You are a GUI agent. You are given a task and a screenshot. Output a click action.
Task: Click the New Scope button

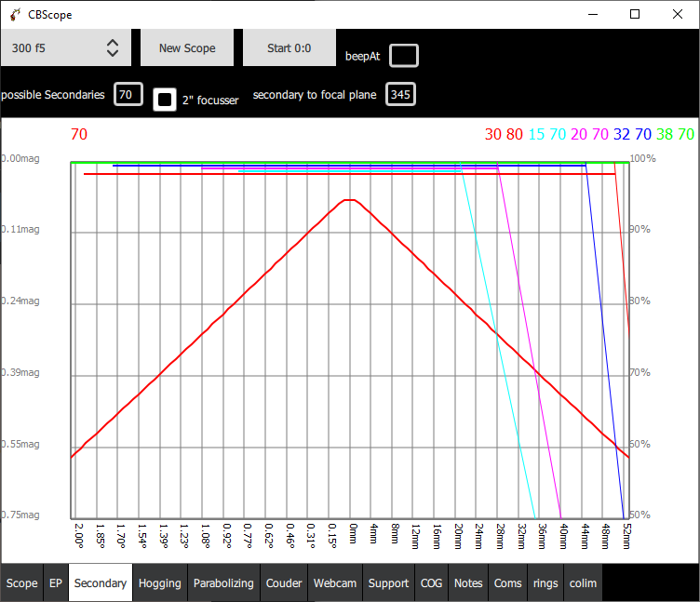[187, 47]
